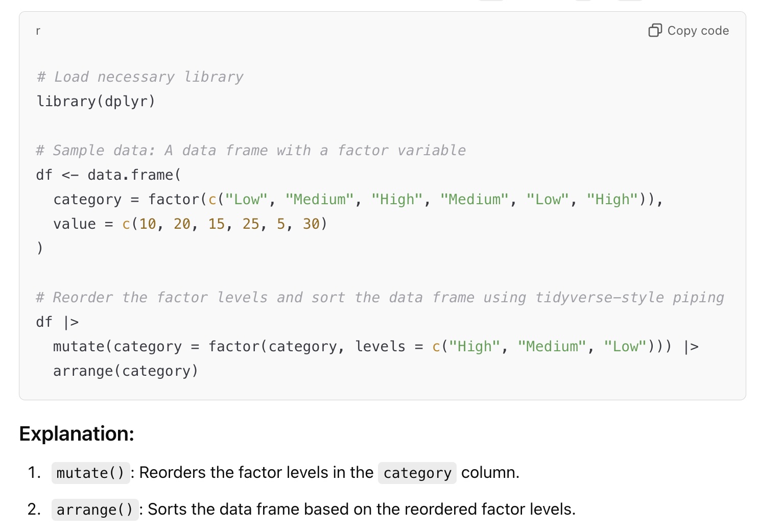Click "mutate" in the code block
The image size is (758, 532).
(x=79, y=347)
